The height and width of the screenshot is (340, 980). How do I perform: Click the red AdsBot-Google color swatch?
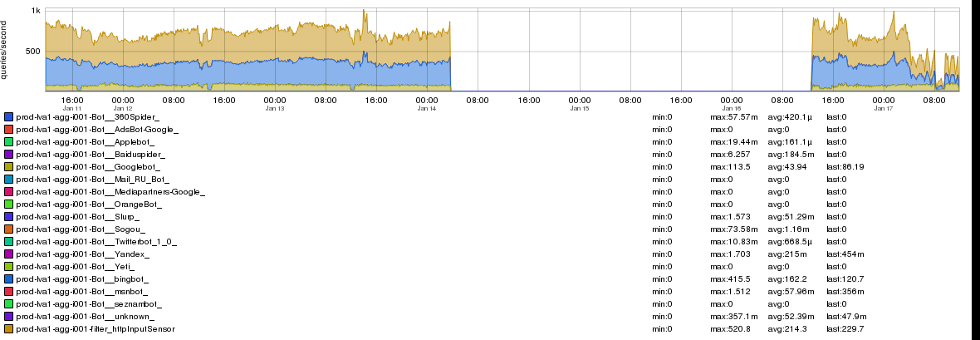pyautogui.click(x=9, y=130)
